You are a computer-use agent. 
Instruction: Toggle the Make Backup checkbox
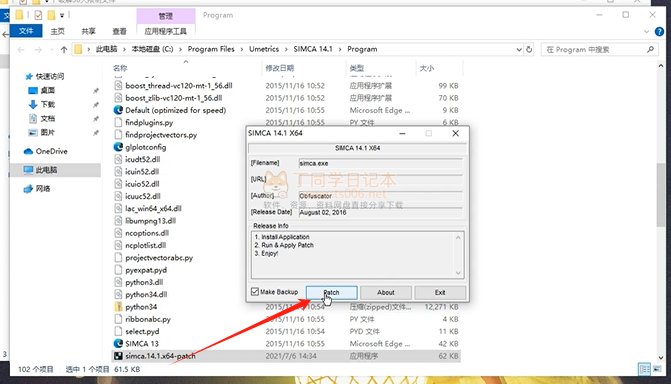255,292
